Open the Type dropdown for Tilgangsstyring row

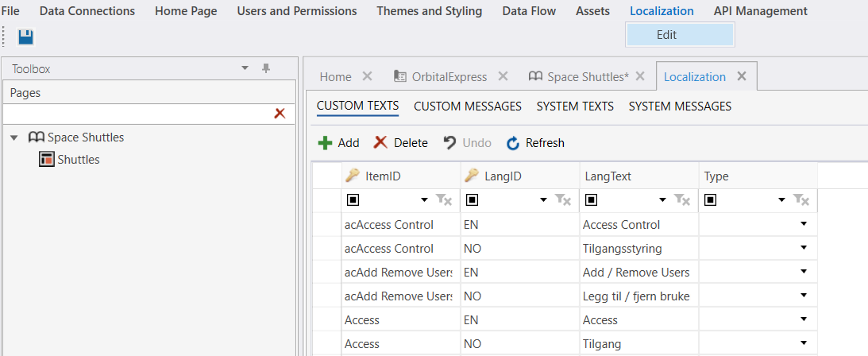[804, 248]
